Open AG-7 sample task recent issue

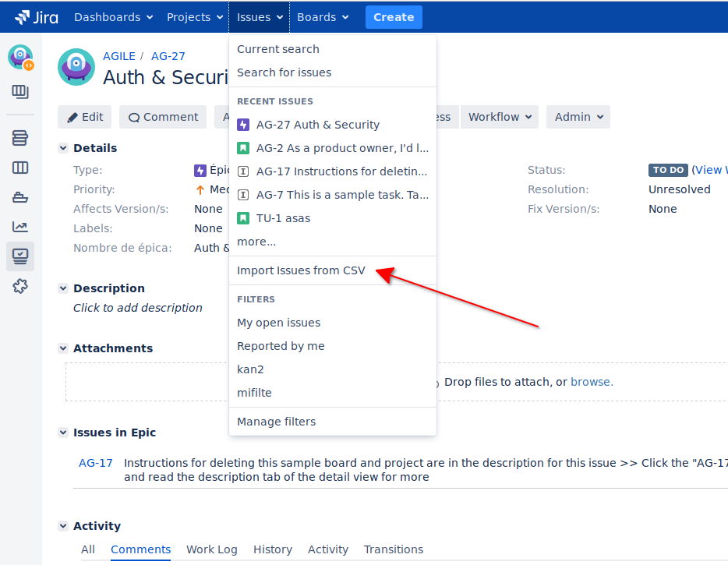[x=332, y=195]
